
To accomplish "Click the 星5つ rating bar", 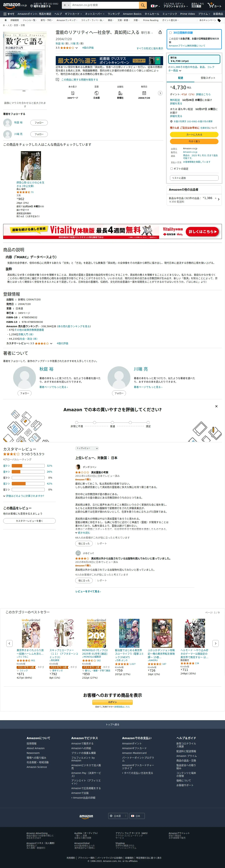I will [28, 466].
